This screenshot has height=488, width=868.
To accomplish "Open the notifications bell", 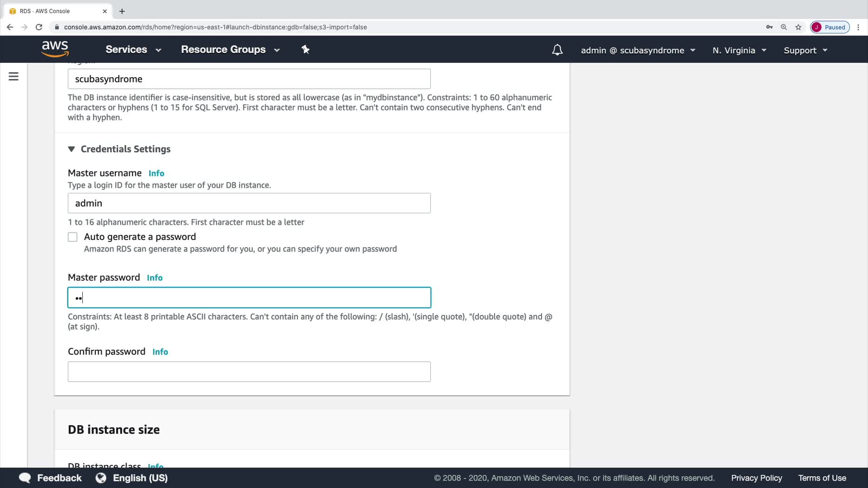I will [x=557, y=50].
